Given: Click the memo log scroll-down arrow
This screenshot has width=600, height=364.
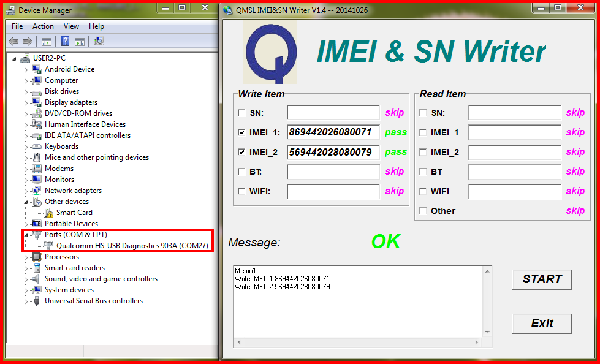Looking at the screenshot, I should [487, 332].
